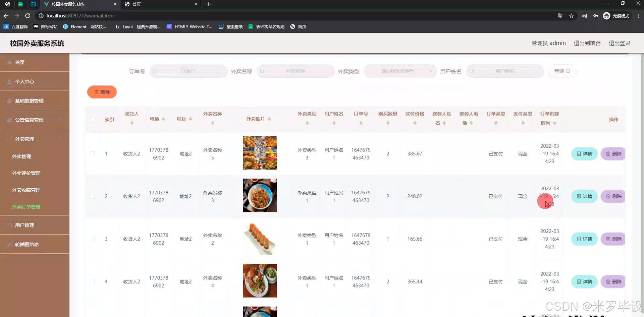Click the 退出到前台 button
Viewport: 644px width, 317px height.
587,43
